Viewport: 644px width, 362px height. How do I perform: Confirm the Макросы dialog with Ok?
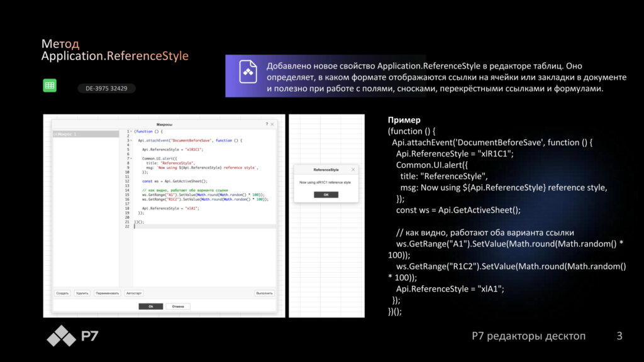tap(151, 306)
